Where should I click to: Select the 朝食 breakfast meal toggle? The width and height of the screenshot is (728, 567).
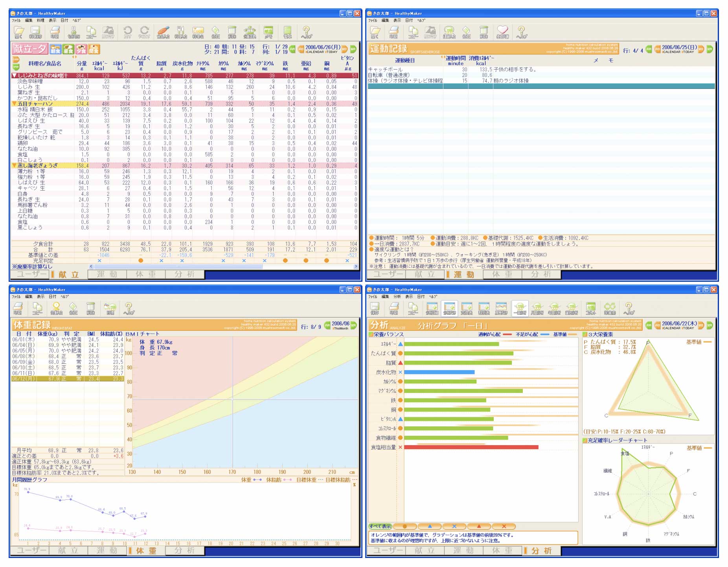pos(55,50)
